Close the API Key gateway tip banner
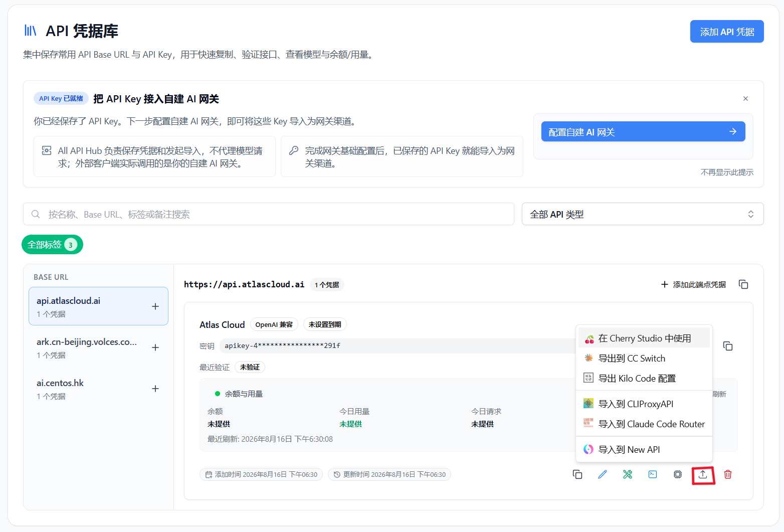This screenshot has height=532, width=784. [x=745, y=99]
